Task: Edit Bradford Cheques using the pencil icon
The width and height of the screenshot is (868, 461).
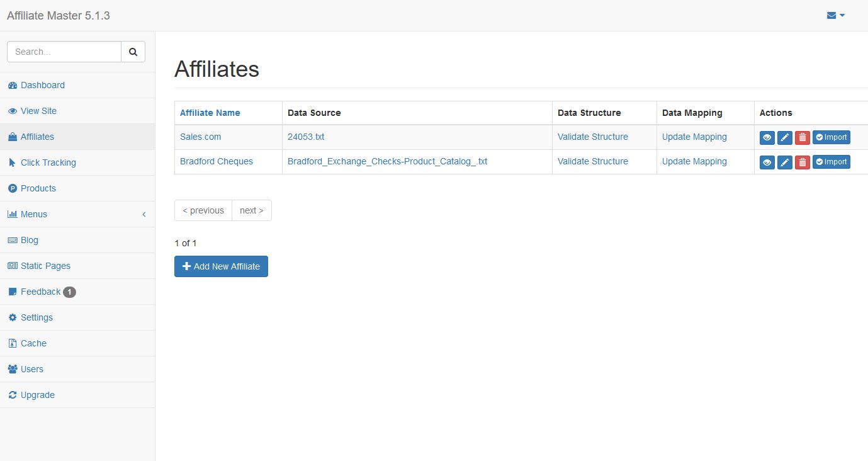Action: click(785, 162)
